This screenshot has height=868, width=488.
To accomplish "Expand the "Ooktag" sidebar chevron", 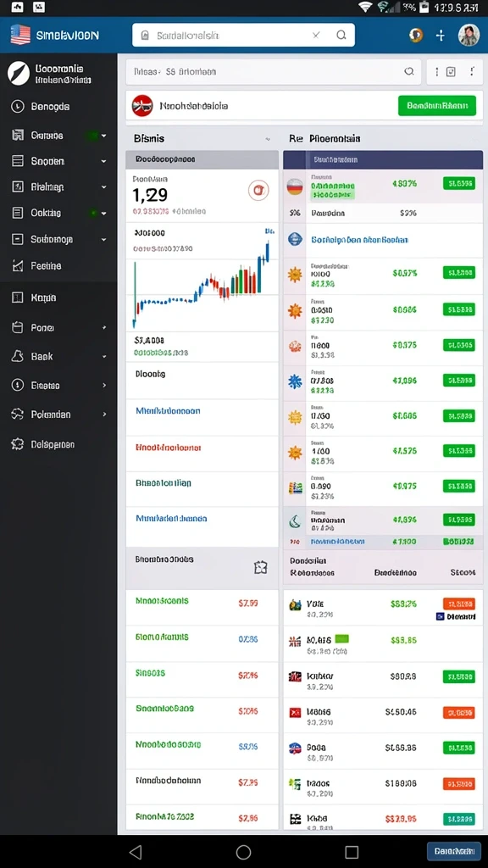I will click(103, 213).
